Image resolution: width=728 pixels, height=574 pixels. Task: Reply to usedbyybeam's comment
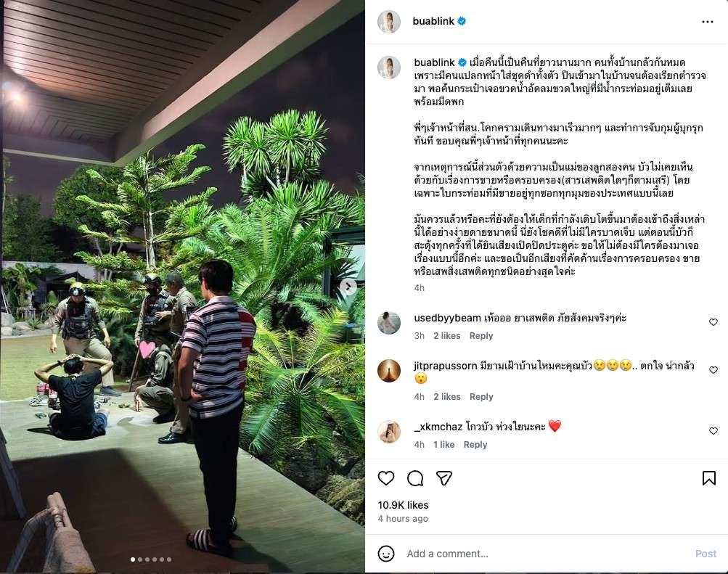pyautogui.click(x=481, y=336)
